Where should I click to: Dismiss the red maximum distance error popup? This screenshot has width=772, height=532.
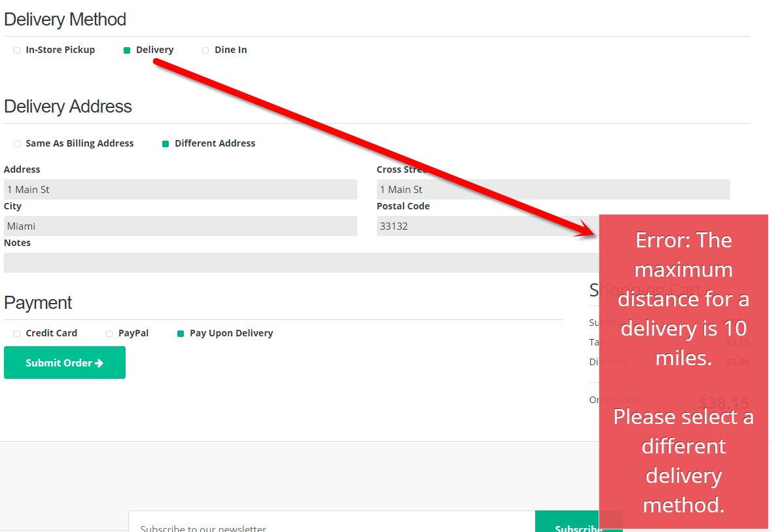683,371
